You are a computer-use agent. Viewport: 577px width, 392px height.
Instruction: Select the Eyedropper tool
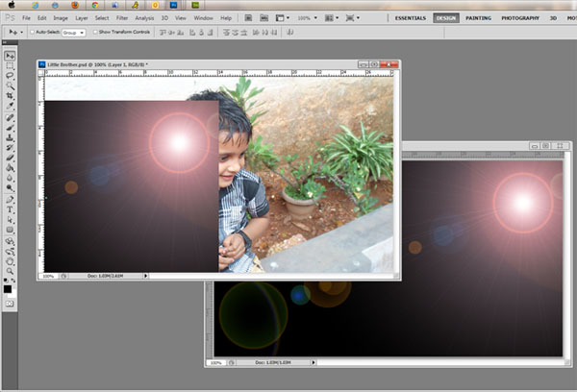(10, 106)
